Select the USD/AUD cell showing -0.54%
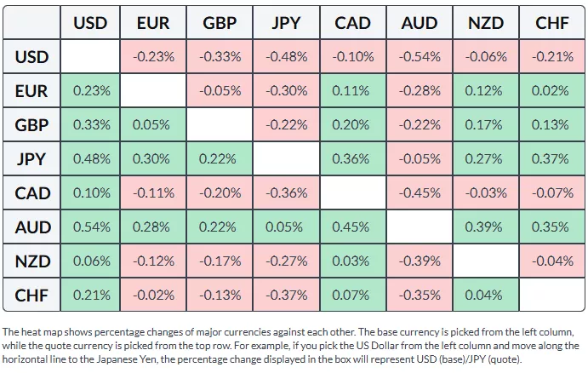Screen dimensions: 588x373 coord(419,57)
